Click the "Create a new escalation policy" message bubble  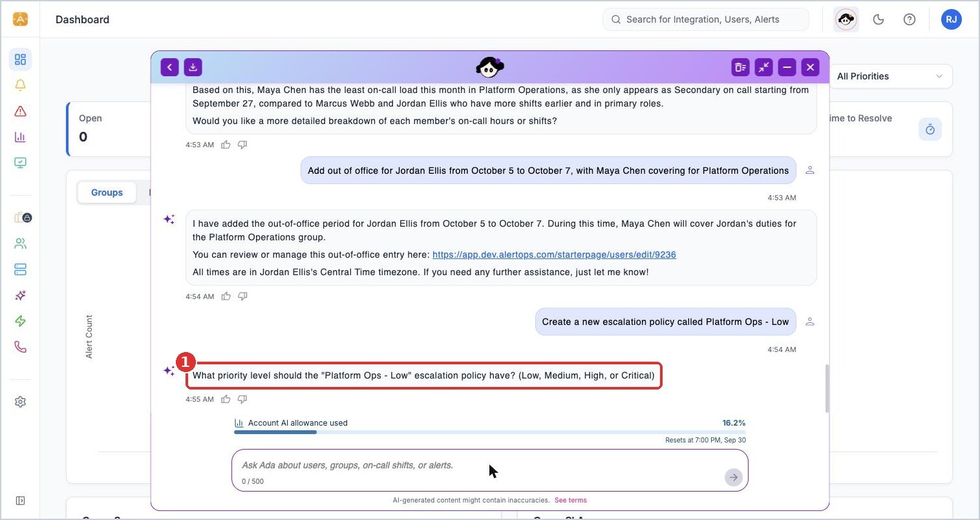[x=665, y=322]
